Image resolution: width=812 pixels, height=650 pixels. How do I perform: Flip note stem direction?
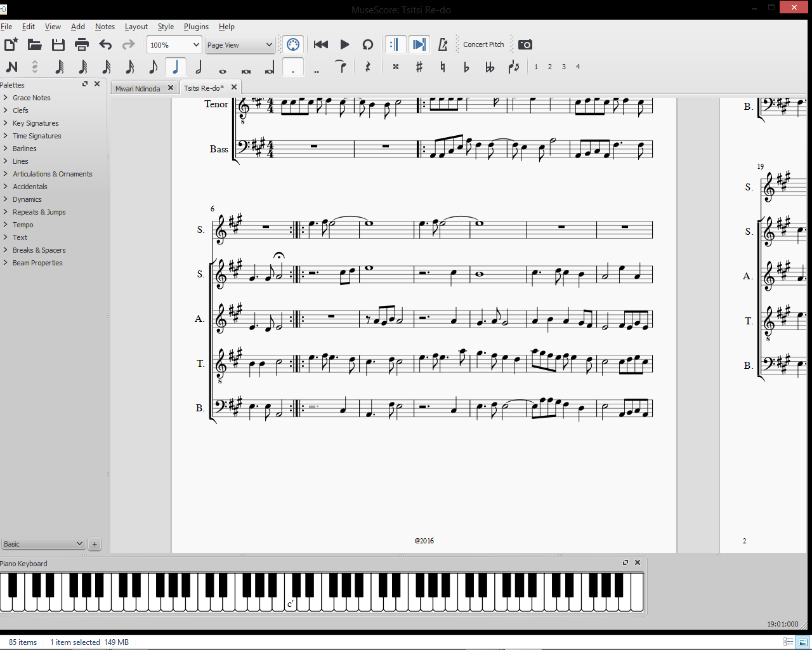click(x=514, y=67)
